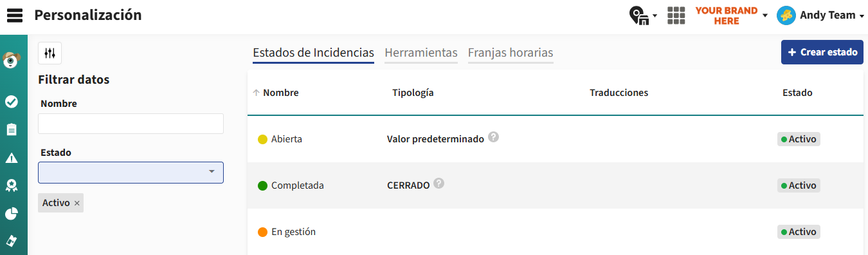Screen dimensions: 868x255
Task: Open the award ribbon icon in sidebar
Action: pyautogui.click(x=12, y=185)
